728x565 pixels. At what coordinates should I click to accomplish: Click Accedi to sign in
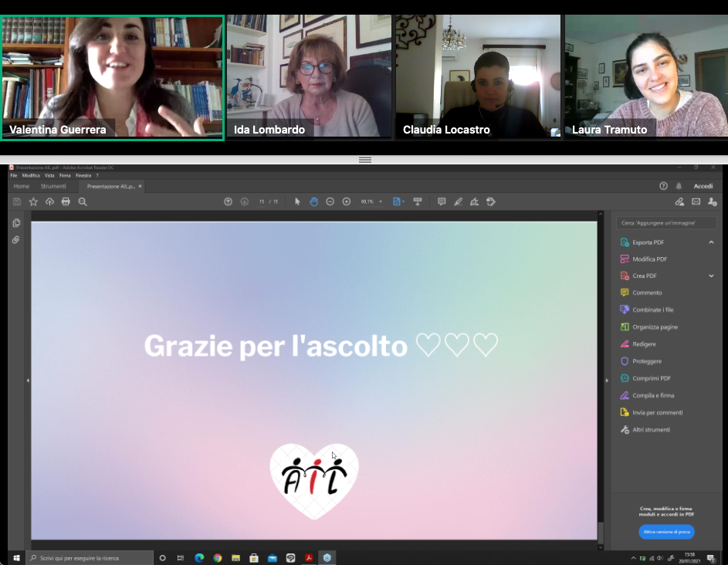[x=703, y=186]
